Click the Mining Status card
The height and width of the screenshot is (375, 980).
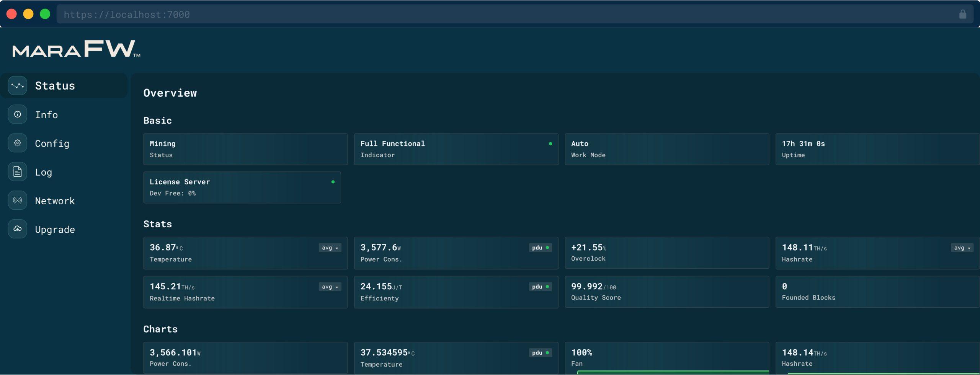(245, 149)
